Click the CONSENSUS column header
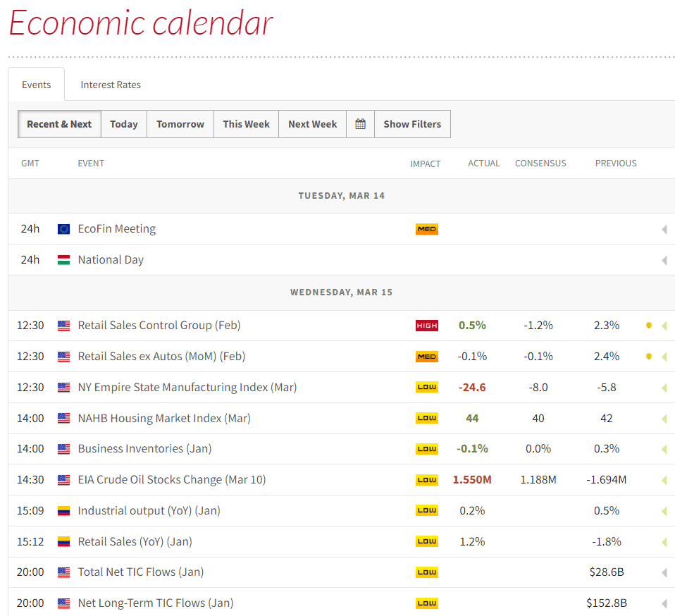The width and height of the screenshot is (675, 616). tap(540, 163)
